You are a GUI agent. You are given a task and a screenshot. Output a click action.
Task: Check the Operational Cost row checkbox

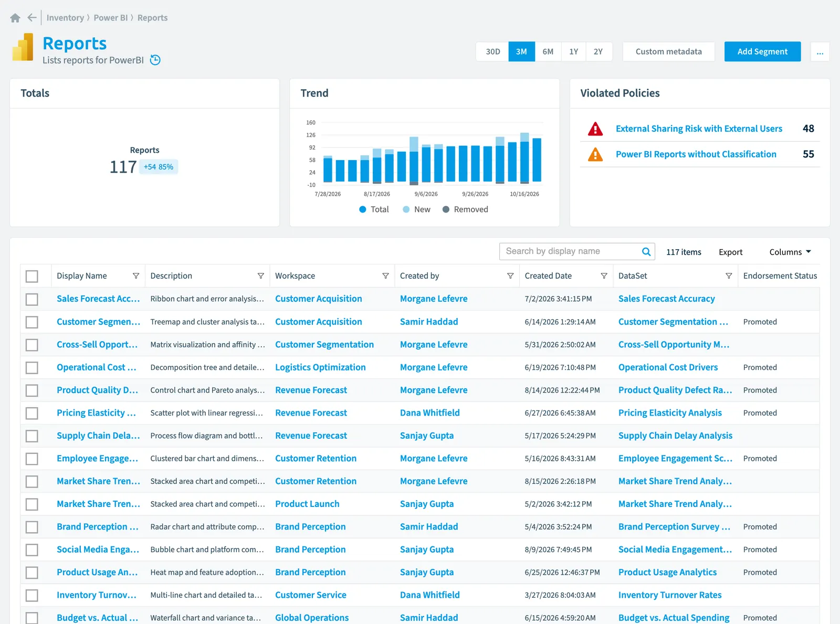[x=32, y=367]
